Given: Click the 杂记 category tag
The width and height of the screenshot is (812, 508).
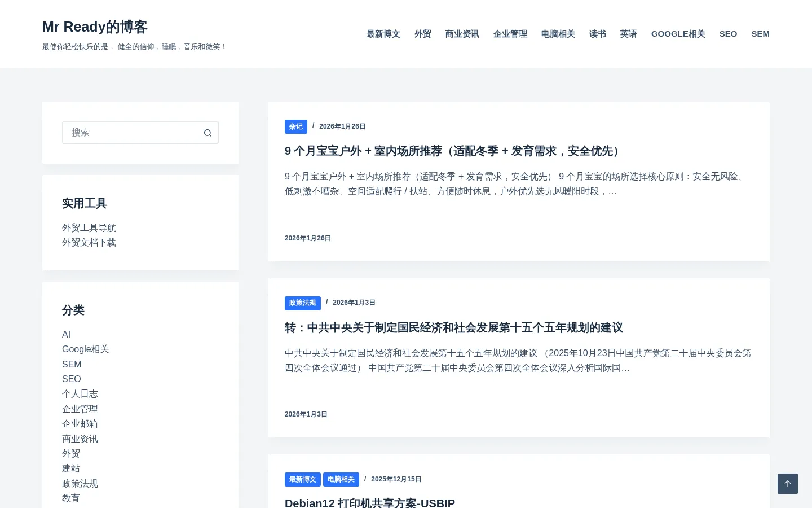Looking at the screenshot, I should click(x=296, y=126).
